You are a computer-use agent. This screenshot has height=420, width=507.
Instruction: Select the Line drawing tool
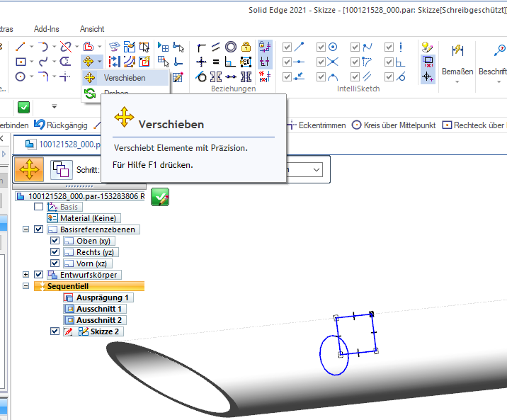pyautogui.click(x=21, y=47)
